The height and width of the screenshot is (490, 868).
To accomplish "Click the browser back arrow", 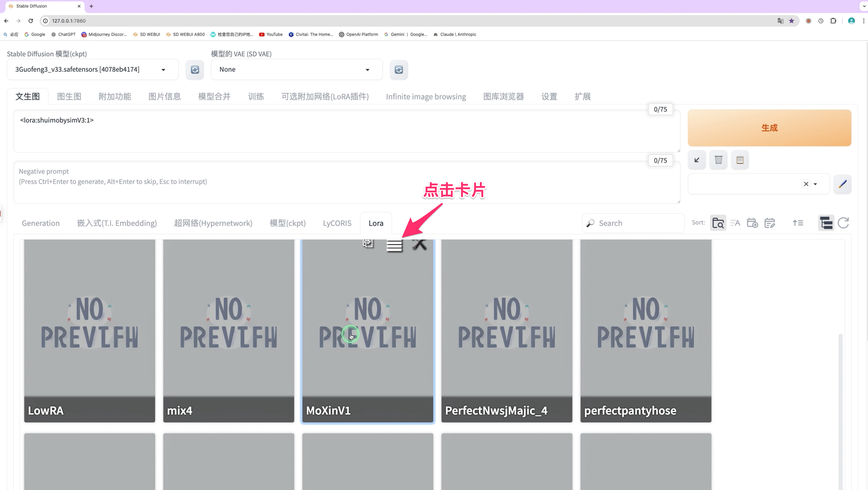I will (6, 21).
